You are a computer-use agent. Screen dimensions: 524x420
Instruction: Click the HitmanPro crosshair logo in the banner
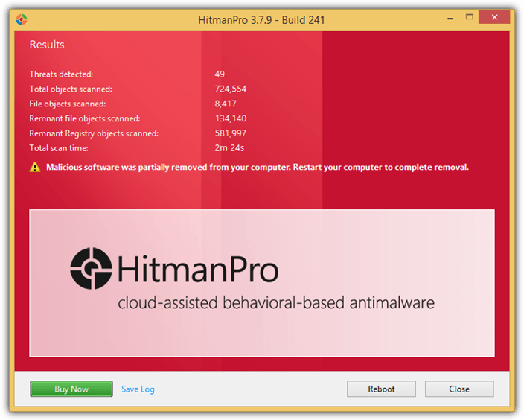[92, 268]
